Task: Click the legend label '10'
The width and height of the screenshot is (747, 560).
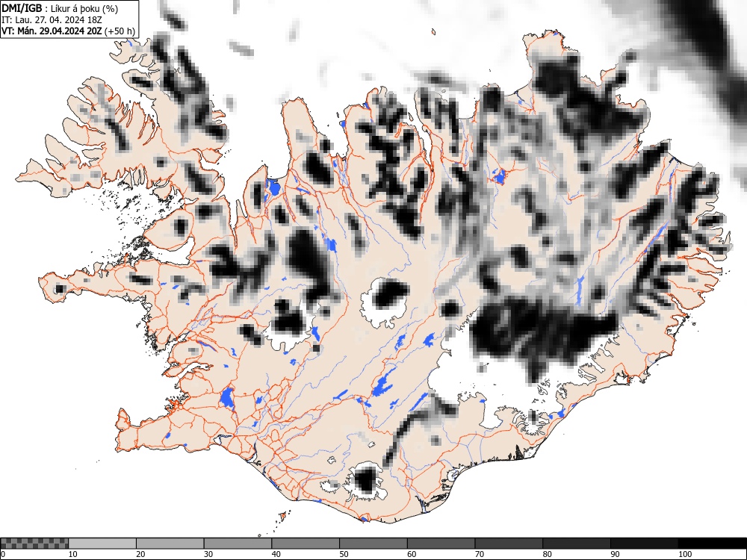Action: (x=73, y=554)
